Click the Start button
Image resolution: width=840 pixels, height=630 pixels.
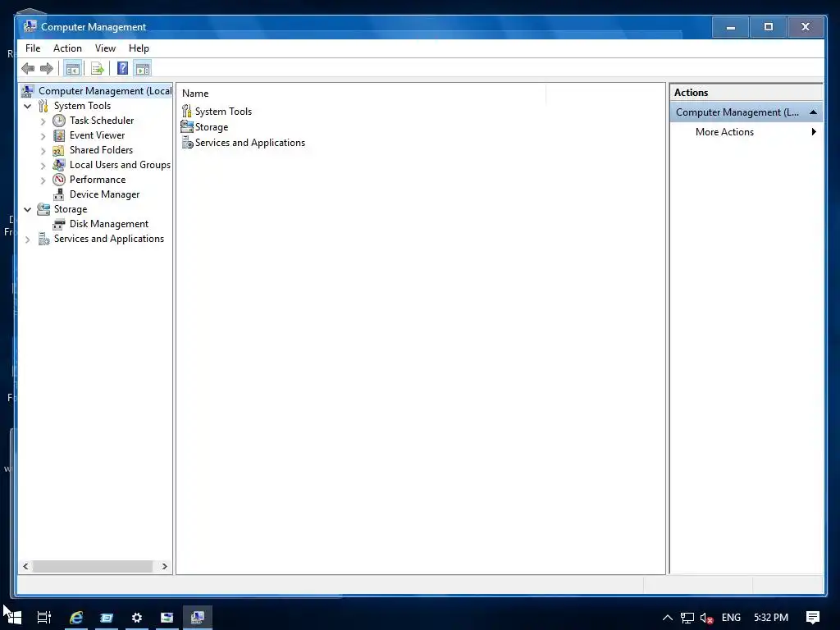coord(13,618)
